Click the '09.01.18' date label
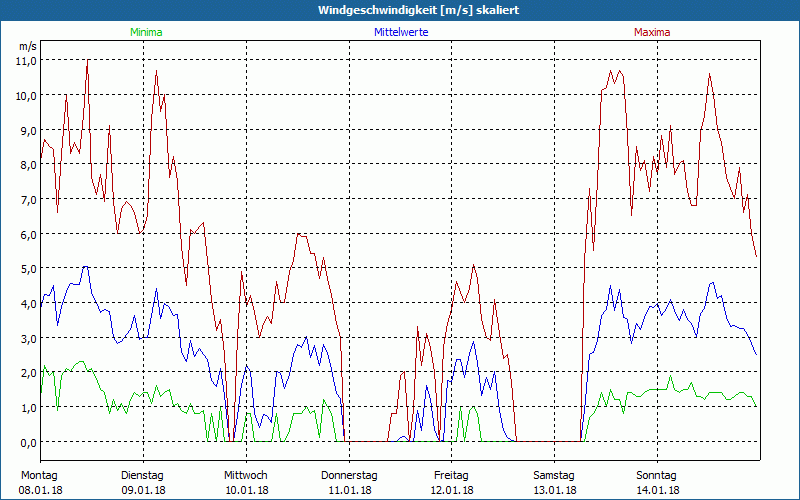 [143, 490]
